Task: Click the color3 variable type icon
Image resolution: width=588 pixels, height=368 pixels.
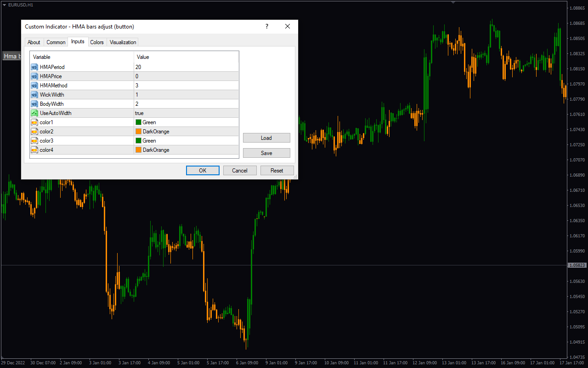Action: coord(34,141)
